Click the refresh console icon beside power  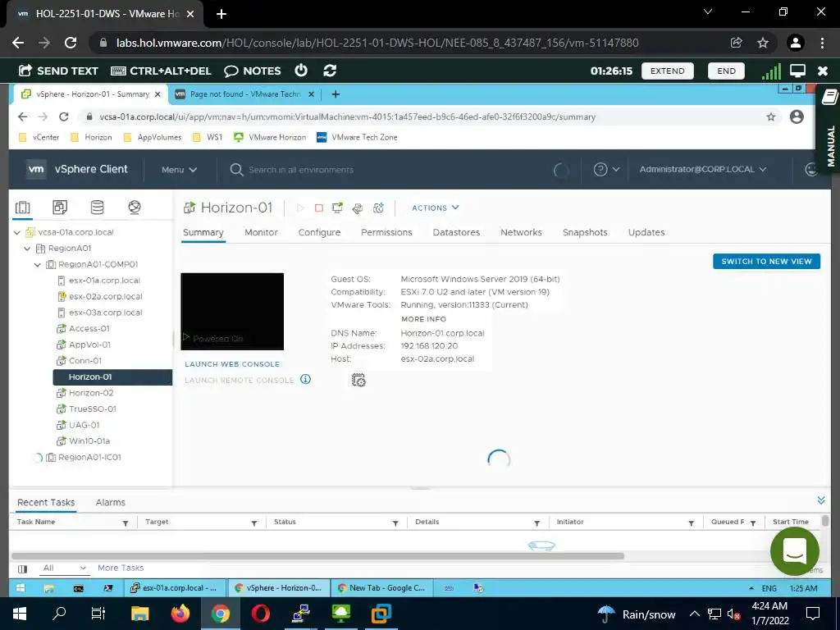(330, 71)
